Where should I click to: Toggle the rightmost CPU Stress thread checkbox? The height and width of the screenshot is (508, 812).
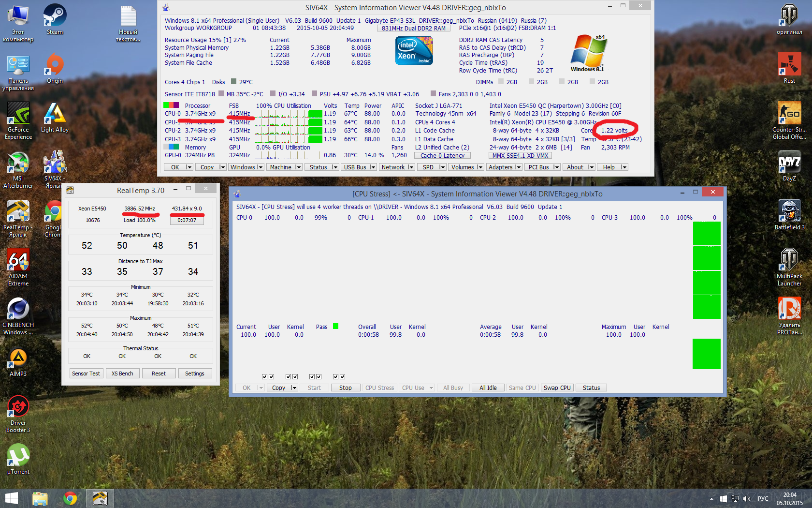(x=342, y=376)
